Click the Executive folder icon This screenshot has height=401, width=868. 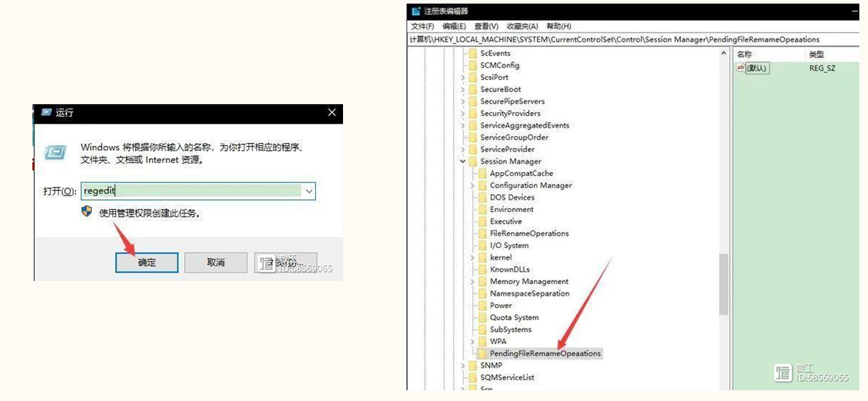pos(483,221)
